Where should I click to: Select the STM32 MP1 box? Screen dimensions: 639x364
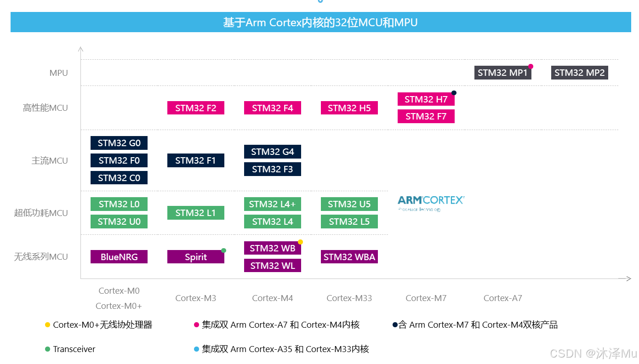click(503, 73)
